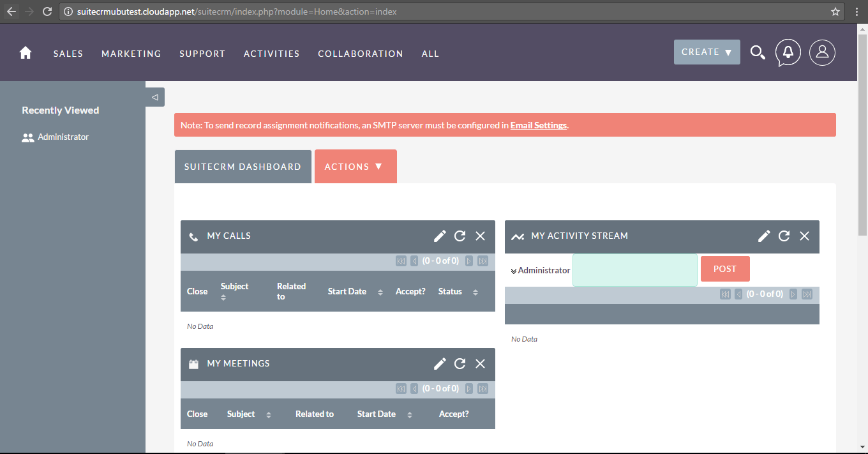Click the home icon in navigation bar

point(26,53)
